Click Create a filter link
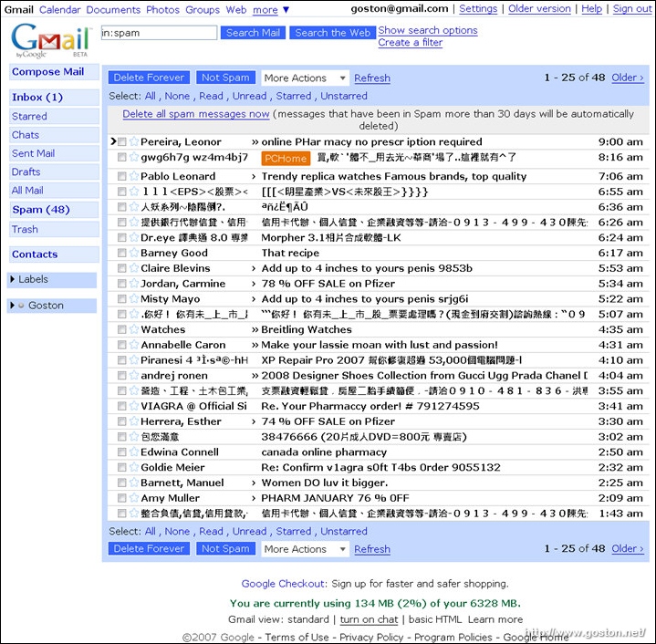 (410, 42)
